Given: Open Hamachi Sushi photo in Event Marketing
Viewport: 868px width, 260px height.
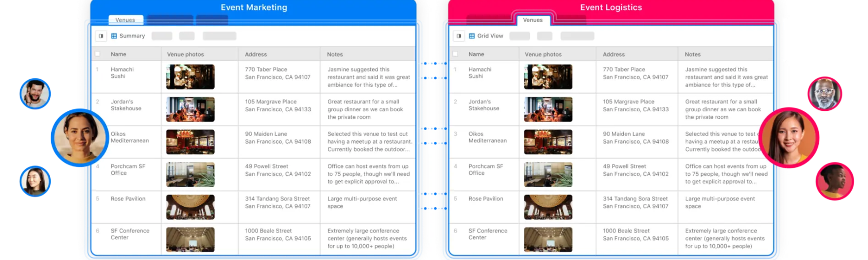Looking at the screenshot, I should (191, 77).
